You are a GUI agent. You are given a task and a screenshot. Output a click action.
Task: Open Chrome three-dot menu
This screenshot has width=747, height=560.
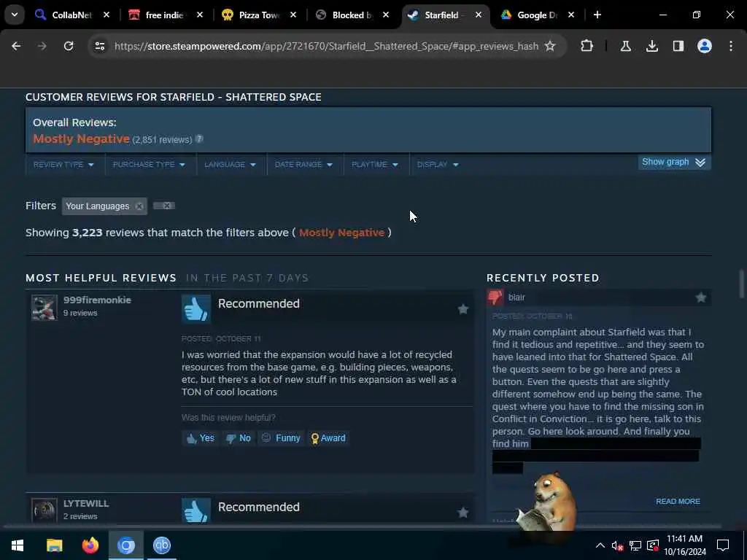click(731, 46)
